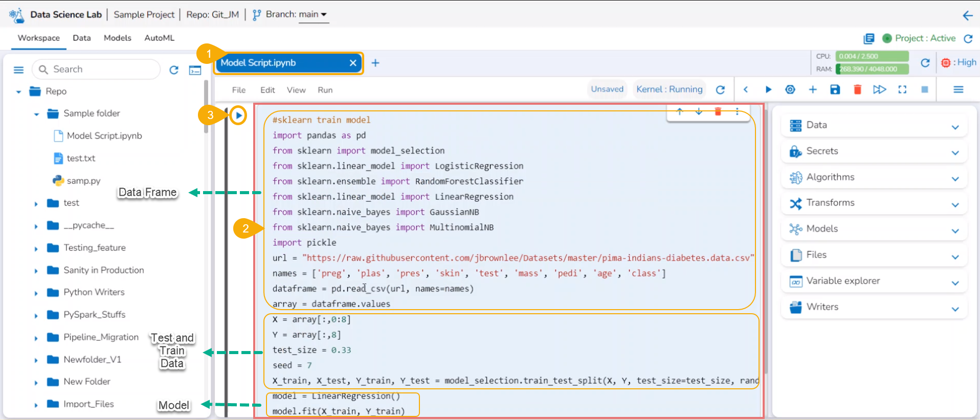Viewport: 980px width, 420px height.
Task: Click the file Search input field
Action: 102,69
